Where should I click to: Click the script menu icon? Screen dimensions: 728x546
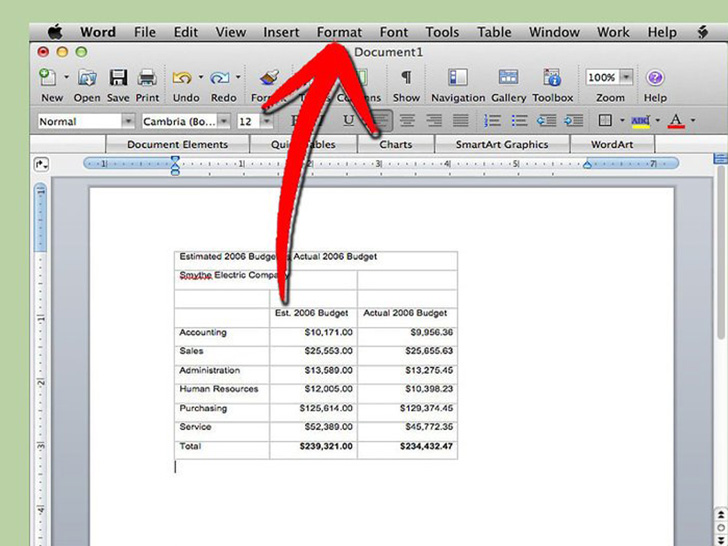pyautogui.click(x=703, y=32)
